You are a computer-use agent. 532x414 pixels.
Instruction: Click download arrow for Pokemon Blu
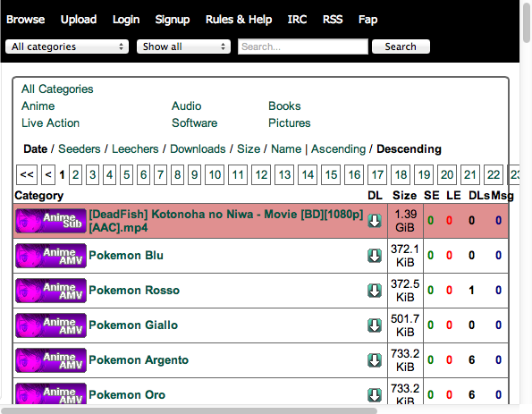pyautogui.click(x=375, y=256)
